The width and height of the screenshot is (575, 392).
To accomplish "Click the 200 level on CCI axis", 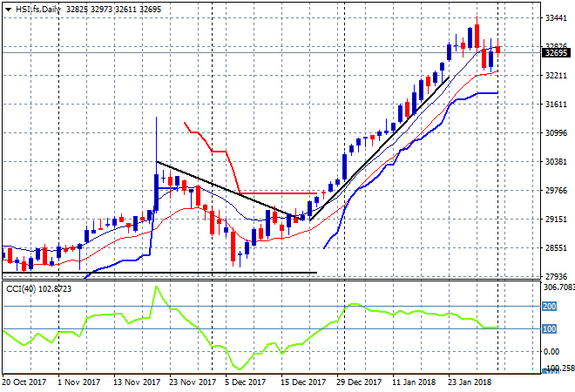I will [x=550, y=307].
